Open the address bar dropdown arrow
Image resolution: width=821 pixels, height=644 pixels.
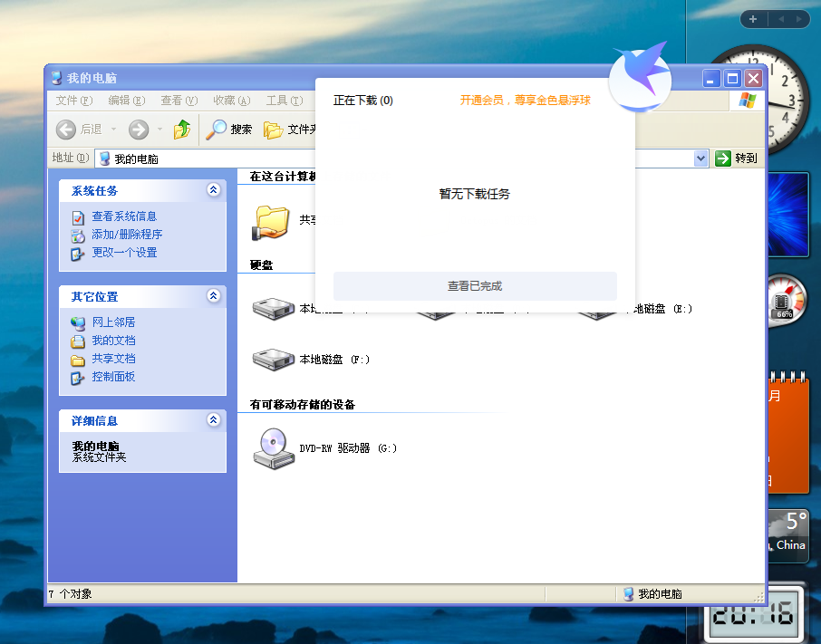(x=700, y=159)
